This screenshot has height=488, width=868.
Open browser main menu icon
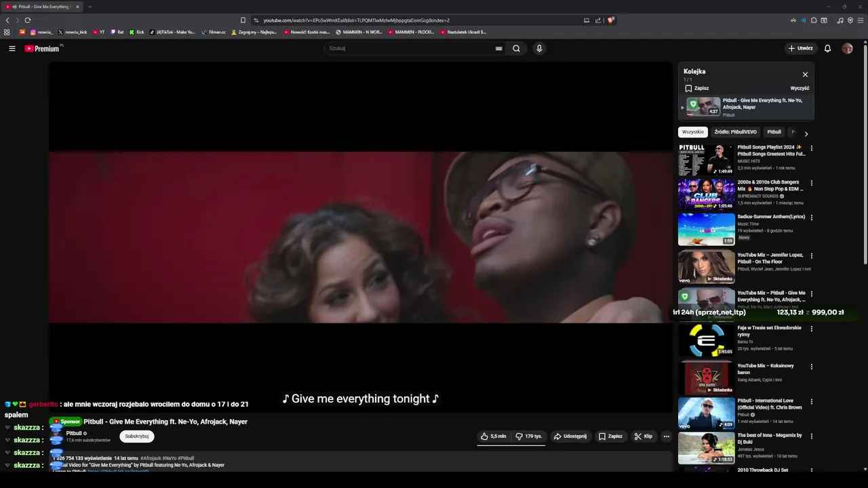(861, 20)
